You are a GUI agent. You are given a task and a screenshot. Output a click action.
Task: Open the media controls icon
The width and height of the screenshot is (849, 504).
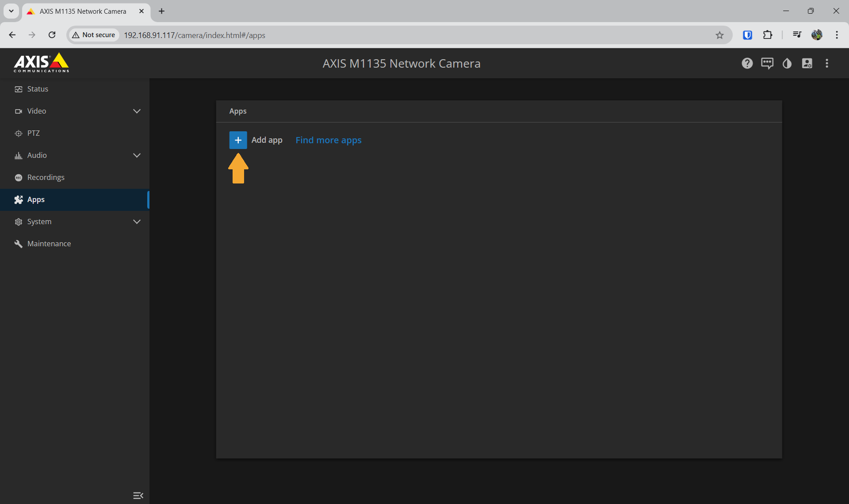pyautogui.click(x=797, y=35)
